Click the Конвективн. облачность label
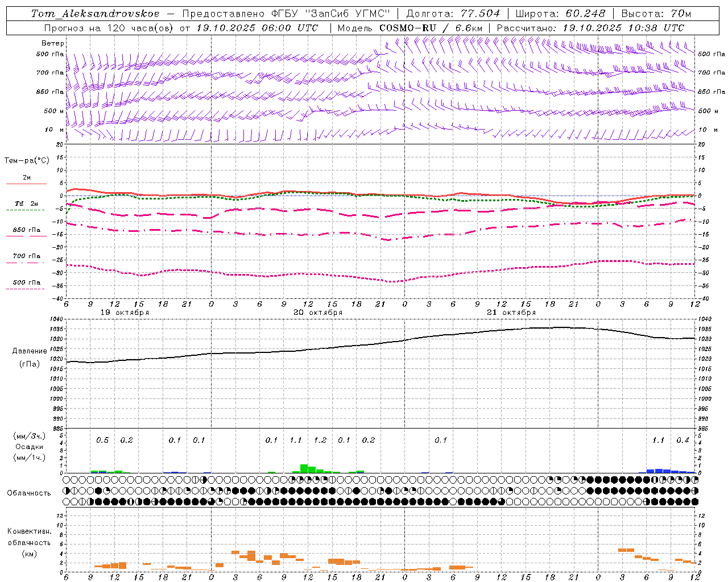This screenshot has height=582, width=728. click(29, 537)
